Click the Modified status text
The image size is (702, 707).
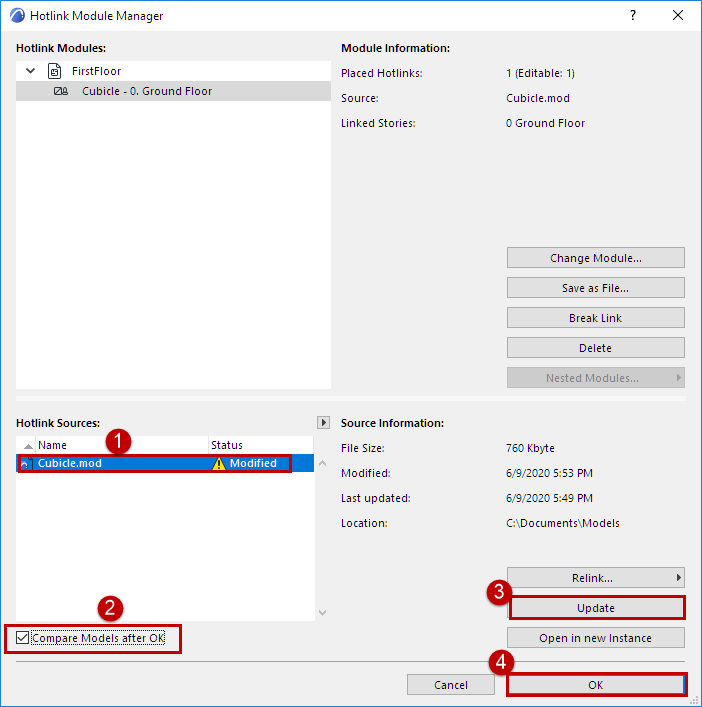[253, 463]
